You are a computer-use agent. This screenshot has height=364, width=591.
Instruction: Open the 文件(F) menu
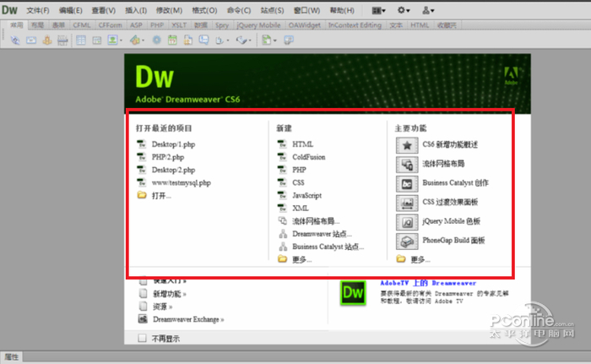pos(38,11)
